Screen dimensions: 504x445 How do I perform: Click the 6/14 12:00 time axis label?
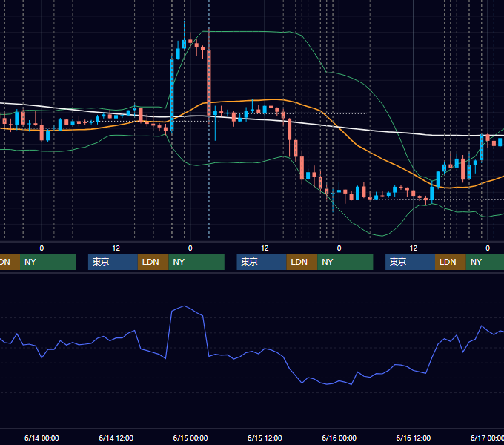click(x=116, y=438)
